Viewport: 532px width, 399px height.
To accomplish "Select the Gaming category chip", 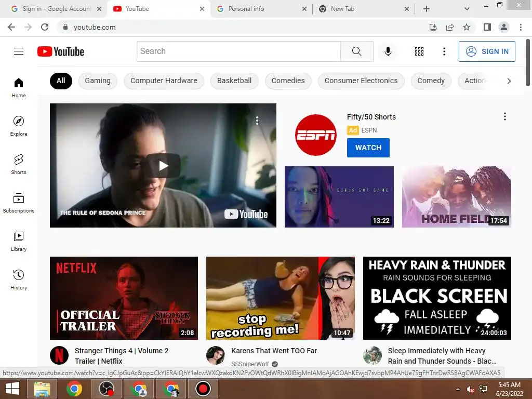I will [x=98, y=81].
